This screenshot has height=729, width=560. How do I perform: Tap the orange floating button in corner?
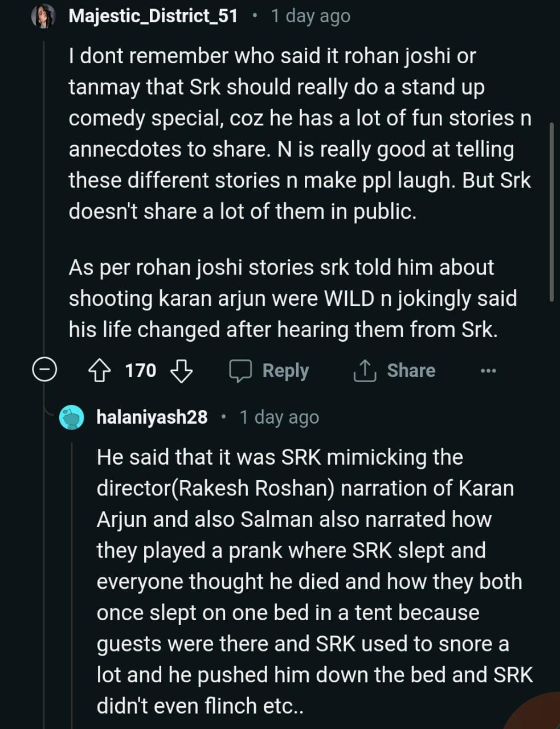[x=538, y=715]
